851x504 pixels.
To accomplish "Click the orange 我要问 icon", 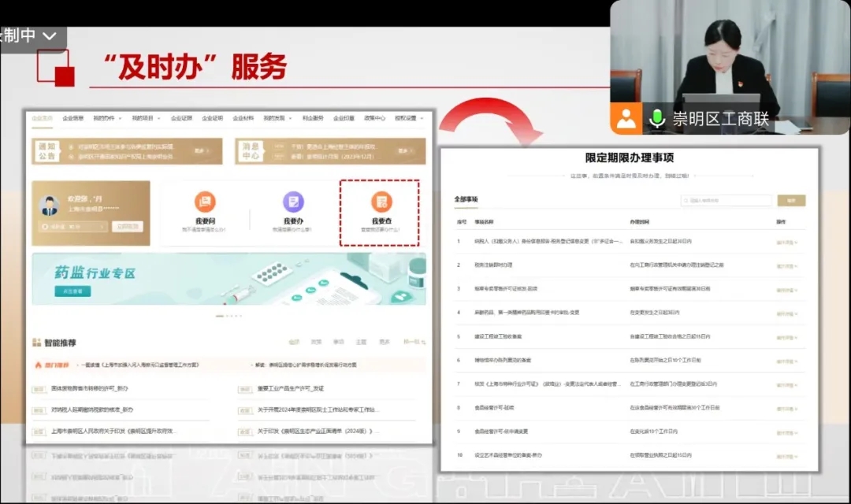I will (205, 202).
